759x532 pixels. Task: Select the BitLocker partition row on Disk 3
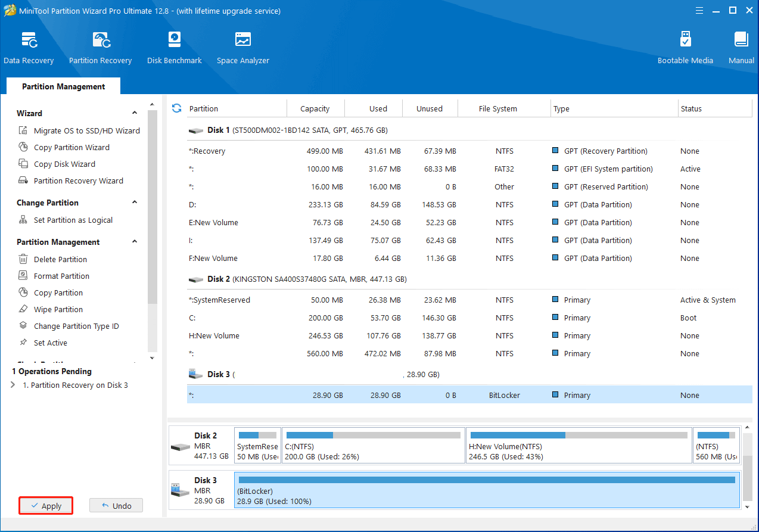(469, 395)
